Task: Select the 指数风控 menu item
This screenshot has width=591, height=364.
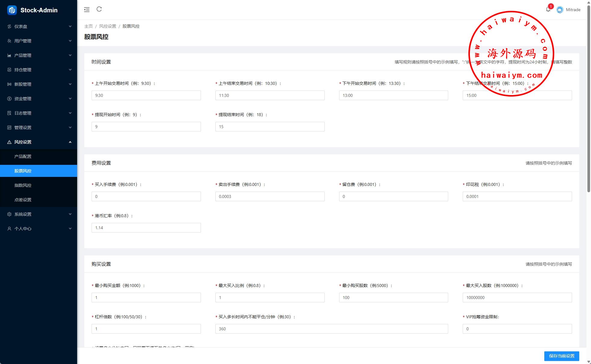Action: click(23, 185)
